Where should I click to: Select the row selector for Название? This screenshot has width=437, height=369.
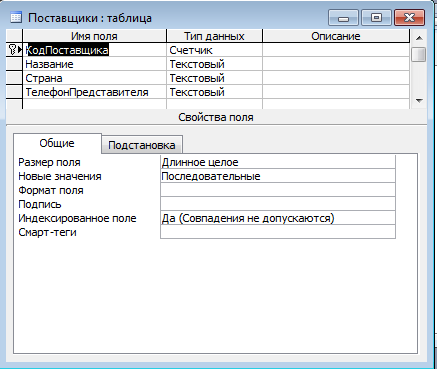tap(14, 64)
